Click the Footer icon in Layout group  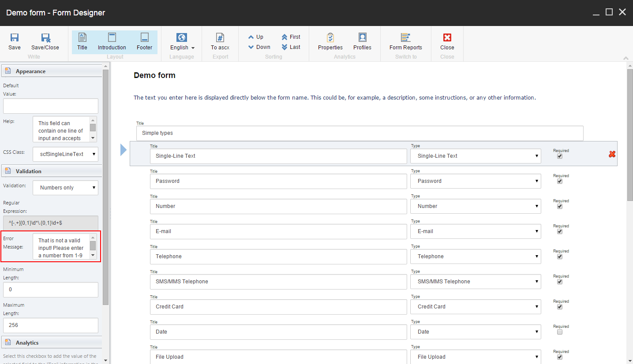pyautogui.click(x=144, y=41)
